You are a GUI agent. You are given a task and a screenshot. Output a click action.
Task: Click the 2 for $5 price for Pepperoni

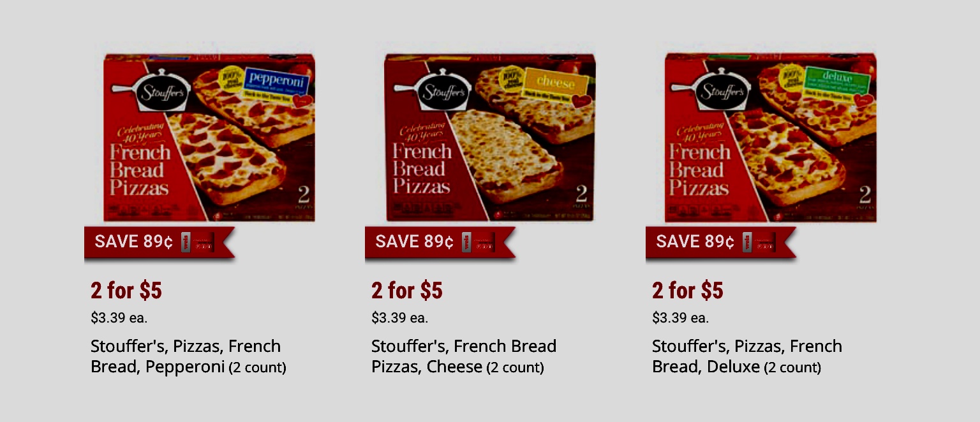pyautogui.click(x=126, y=291)
